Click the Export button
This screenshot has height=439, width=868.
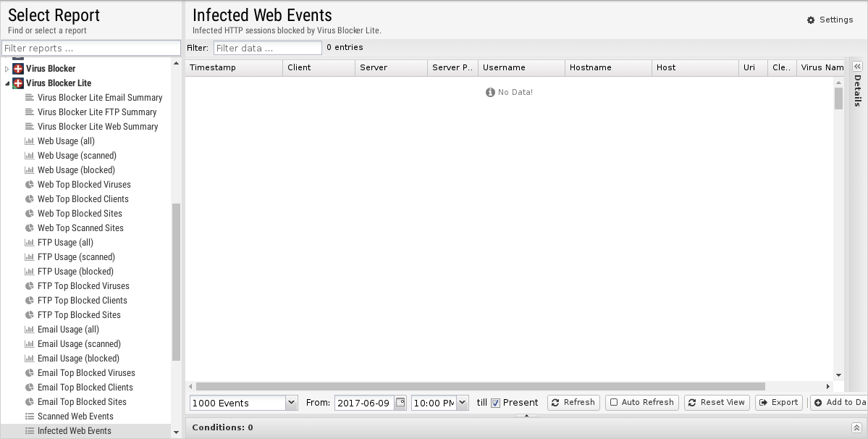point(779,403)
